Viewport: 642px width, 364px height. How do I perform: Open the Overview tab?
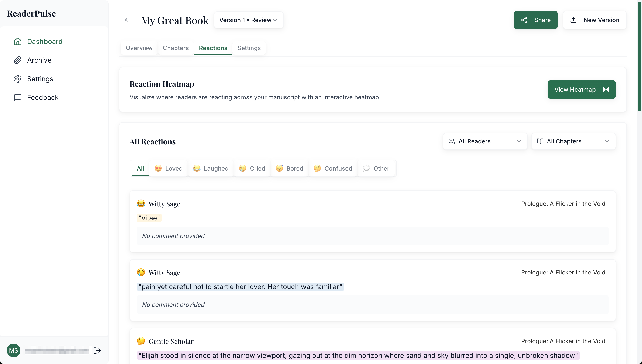click(139, 48)
